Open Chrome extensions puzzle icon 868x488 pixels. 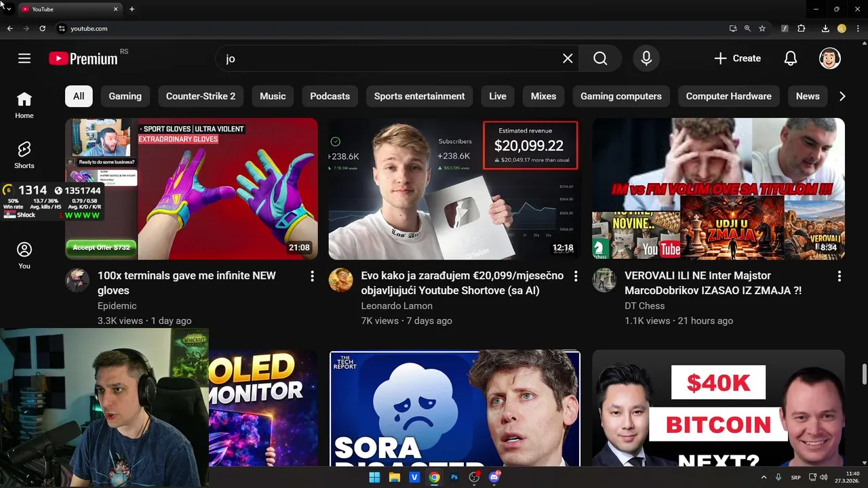coord(802,28)
